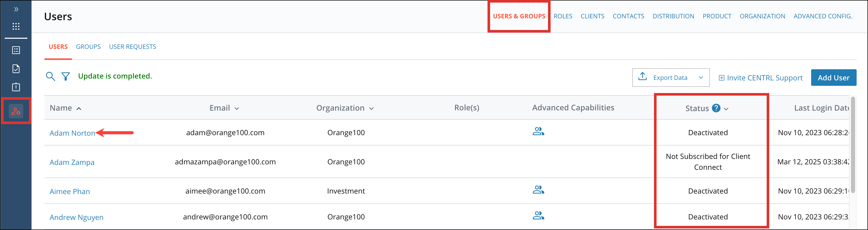Image resolution: width=868 pixels, height=230 pixels.
Task: Click Aimee Phan's advanced capabilities icon
Action: pyautogui.click(x=538, y=190)
